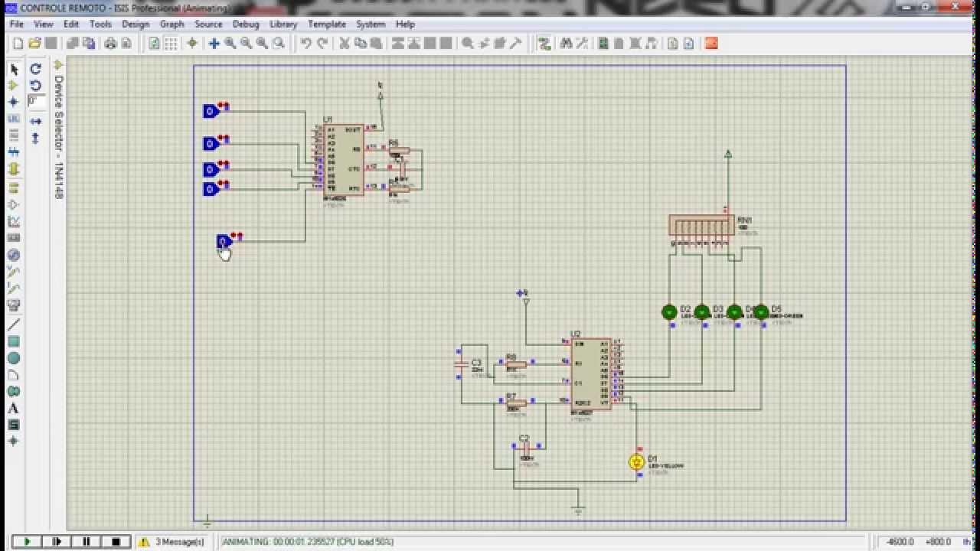Click the save design icon
The image size is (980, 551).
coord(50,44)
